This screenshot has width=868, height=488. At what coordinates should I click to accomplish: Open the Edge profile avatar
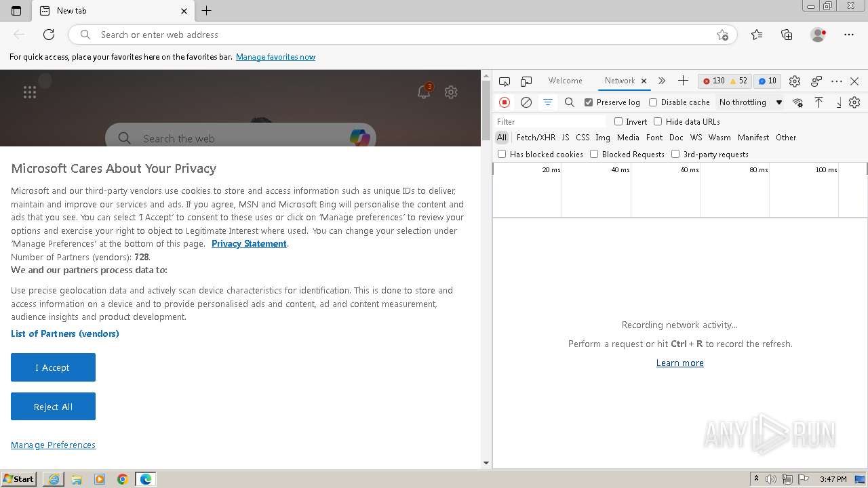click(x=818, y=35)
